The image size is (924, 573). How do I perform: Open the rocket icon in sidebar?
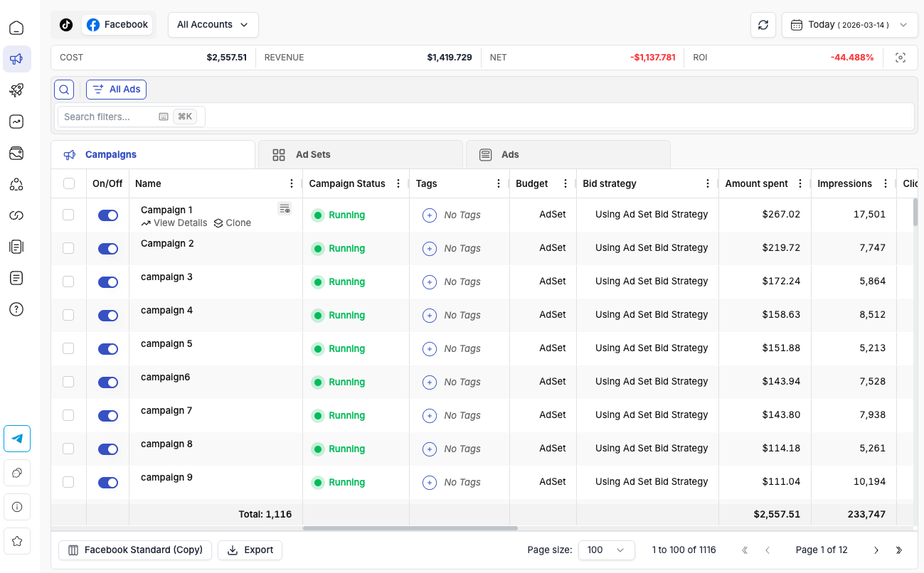(x=16, y=90)
